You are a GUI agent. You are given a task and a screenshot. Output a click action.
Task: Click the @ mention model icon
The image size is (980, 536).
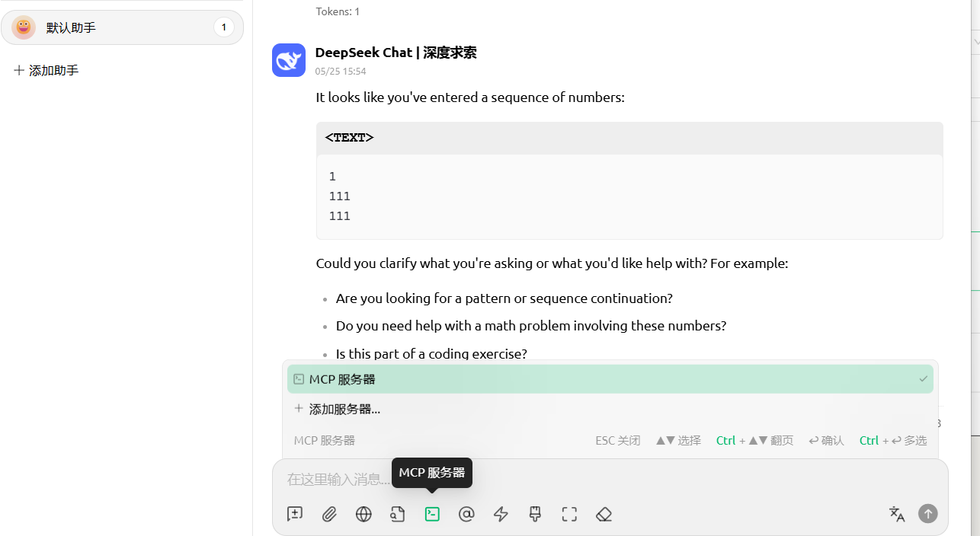(466, 514)
